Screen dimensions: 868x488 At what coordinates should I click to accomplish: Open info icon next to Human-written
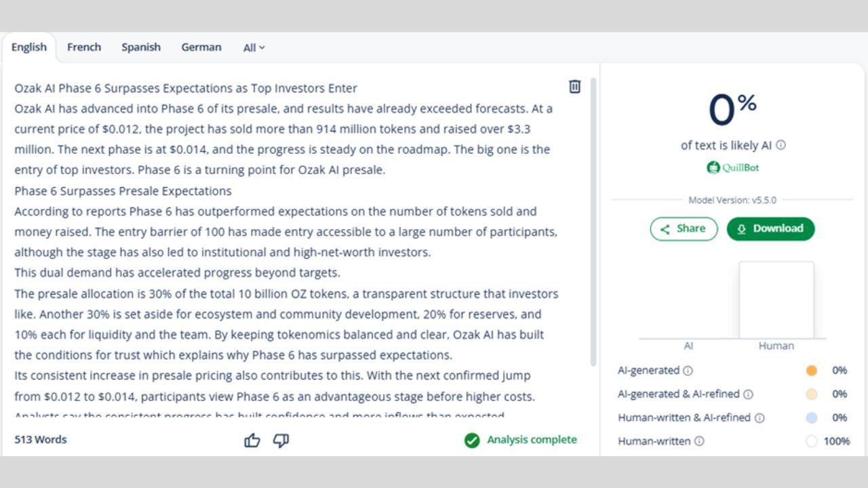699,441
